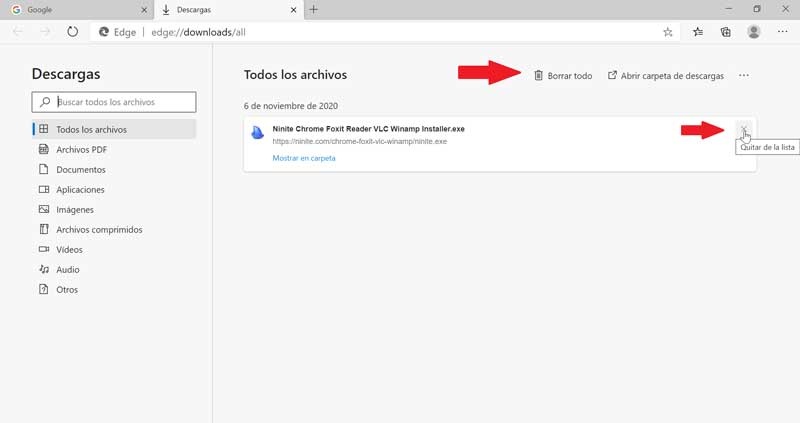Open the Collections icon in toolbar
Screen dimensions: 800x423
[x=726, y=32]
